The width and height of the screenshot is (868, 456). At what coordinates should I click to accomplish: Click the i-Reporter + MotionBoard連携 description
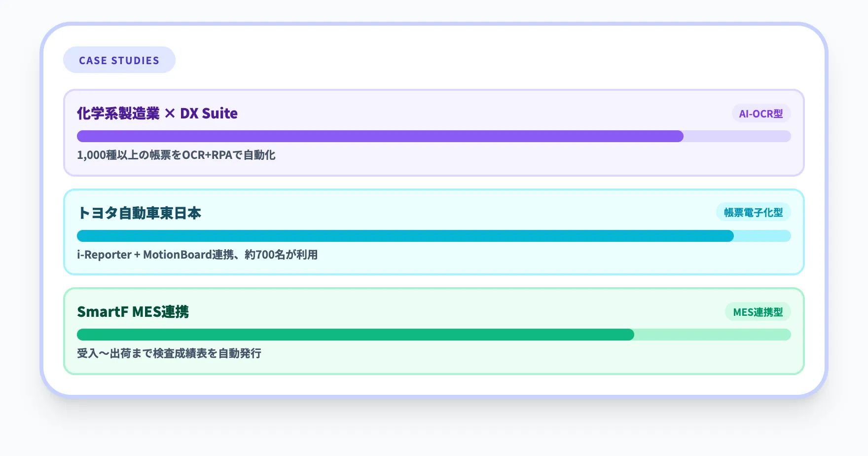tap(197, 255)
